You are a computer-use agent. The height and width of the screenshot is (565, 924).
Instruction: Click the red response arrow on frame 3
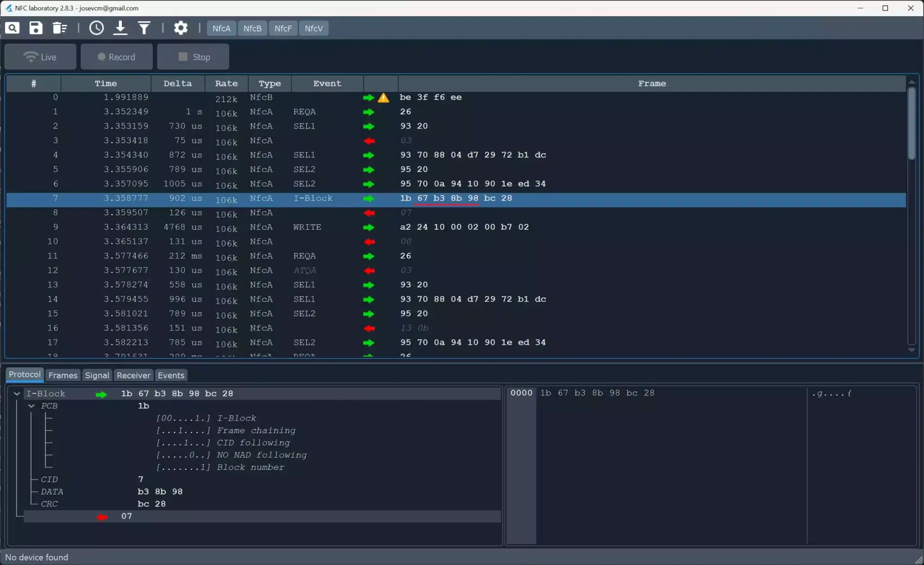click(x=369, y=141)
